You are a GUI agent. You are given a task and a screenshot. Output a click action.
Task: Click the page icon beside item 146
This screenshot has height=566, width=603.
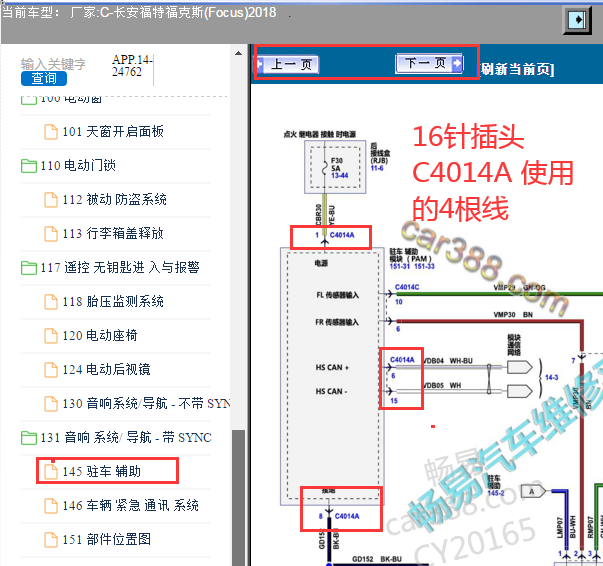click(x=51, y=506)
